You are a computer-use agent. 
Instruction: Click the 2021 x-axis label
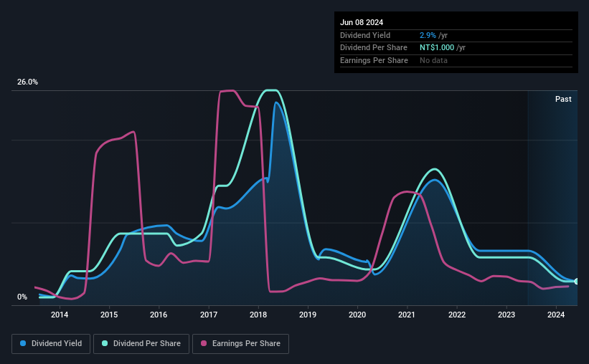(407, 315)
